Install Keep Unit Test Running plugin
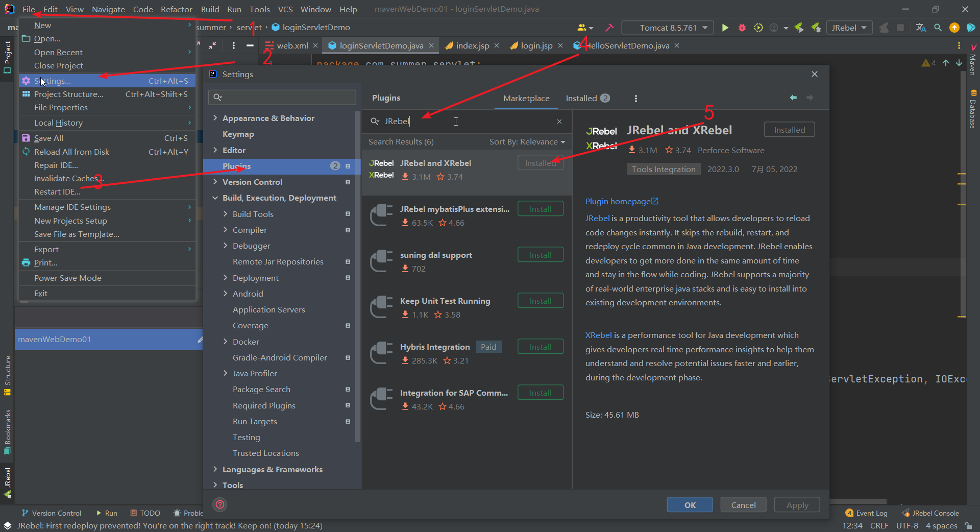The height and width of the screenshot is (532, 980). click(540, 301)
